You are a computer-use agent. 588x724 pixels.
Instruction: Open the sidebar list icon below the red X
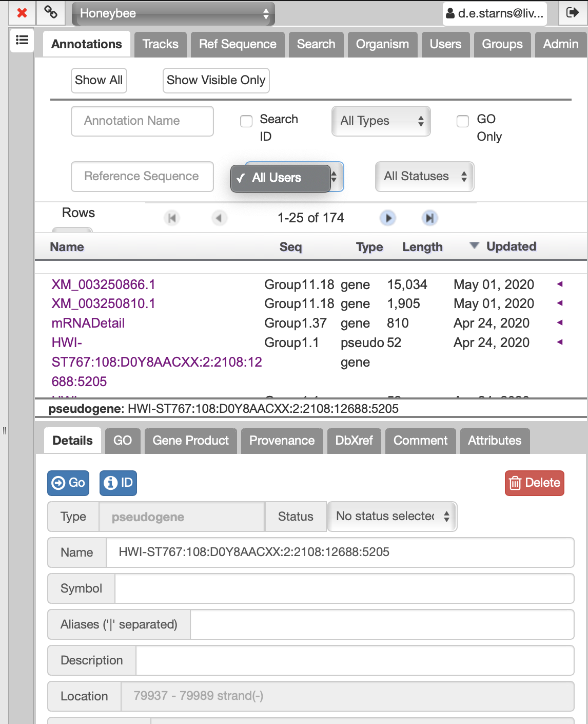[22, 40]
